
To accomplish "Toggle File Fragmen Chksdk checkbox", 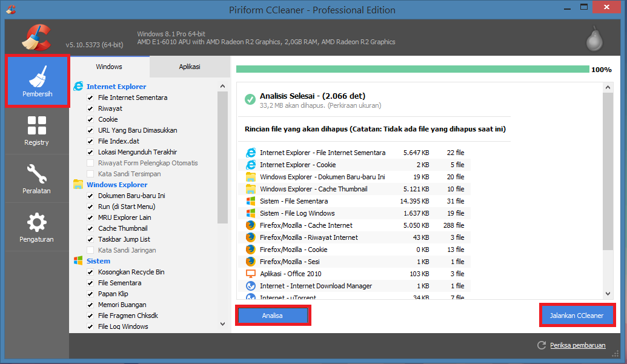I will click(x=90, y=316).
